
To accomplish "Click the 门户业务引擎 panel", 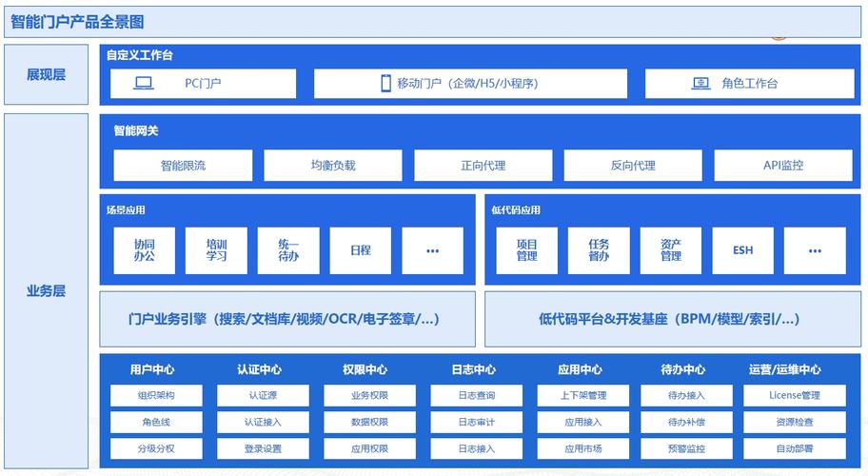I will coord(287,319).
